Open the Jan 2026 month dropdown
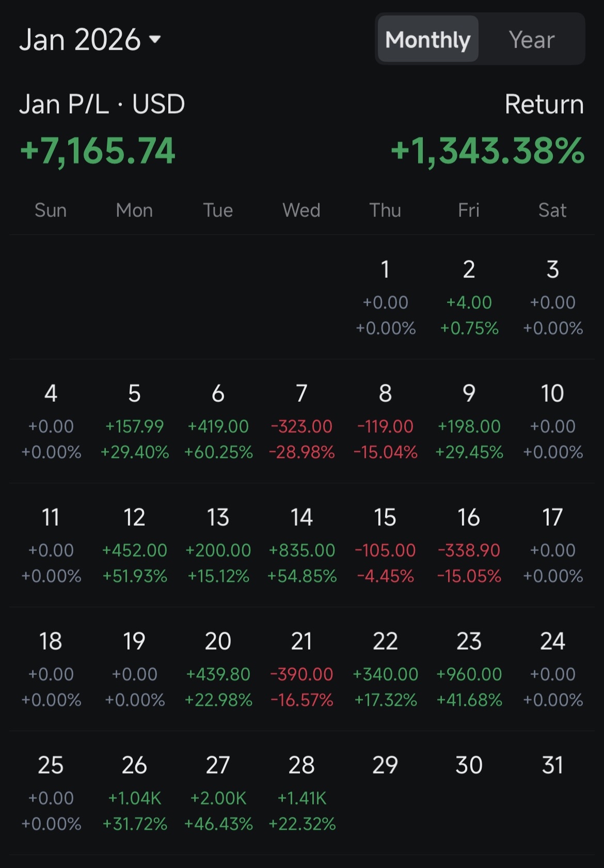 90,40
